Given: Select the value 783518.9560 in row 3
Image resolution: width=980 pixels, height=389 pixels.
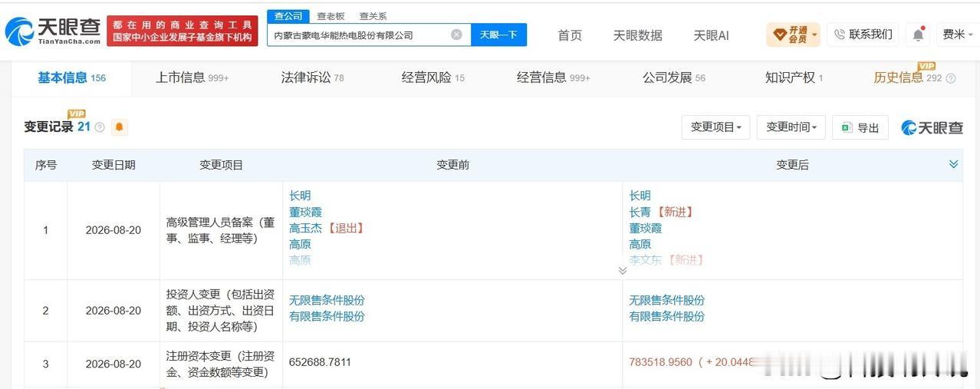Looking at the screenshot, I should pos(661,361).
